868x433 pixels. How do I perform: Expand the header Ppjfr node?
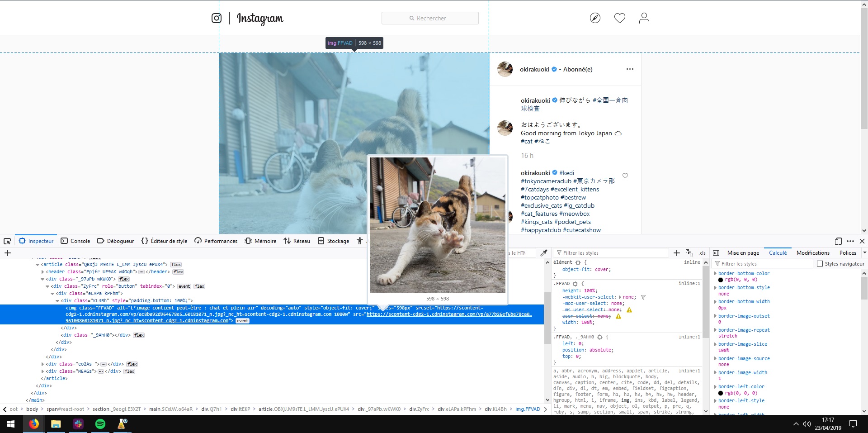42,272
